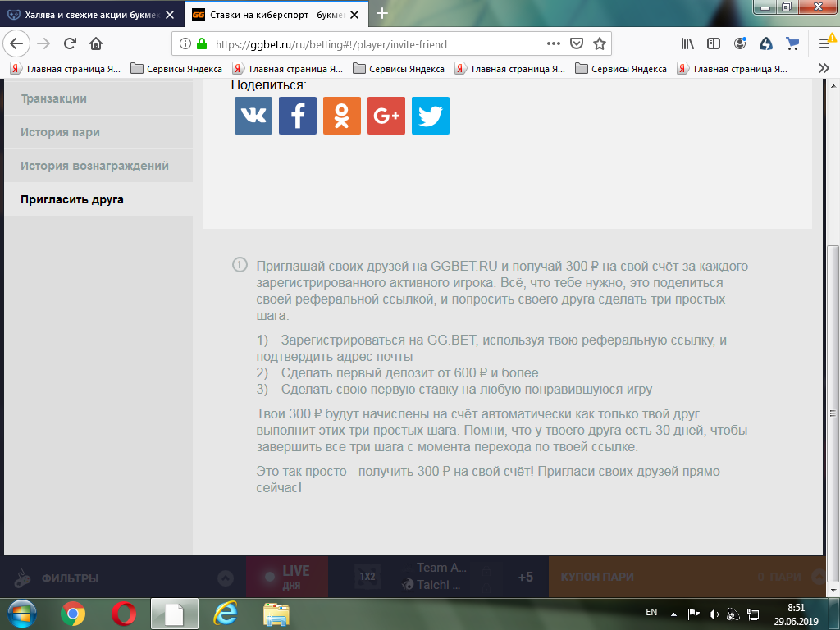Screen dimensions: 840x630
Task: Click the blue triangle extension icon
Action: pyautogui.click(x=766, y=44)
